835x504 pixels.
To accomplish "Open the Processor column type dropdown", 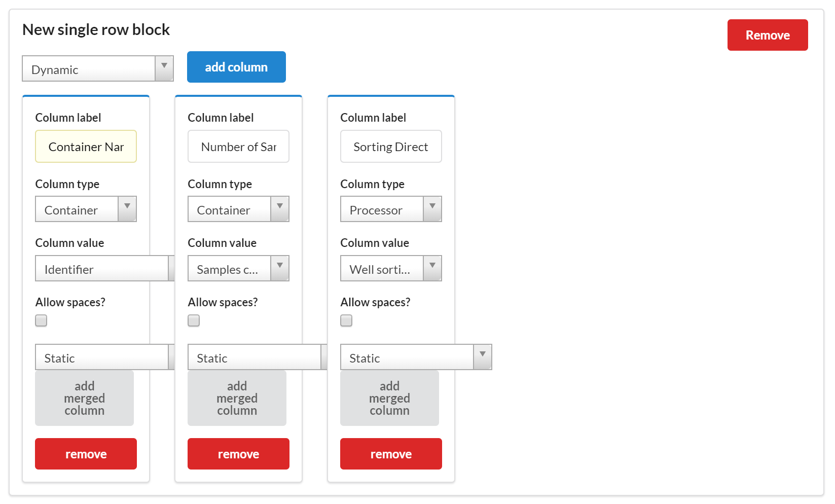I will point(391,209).
